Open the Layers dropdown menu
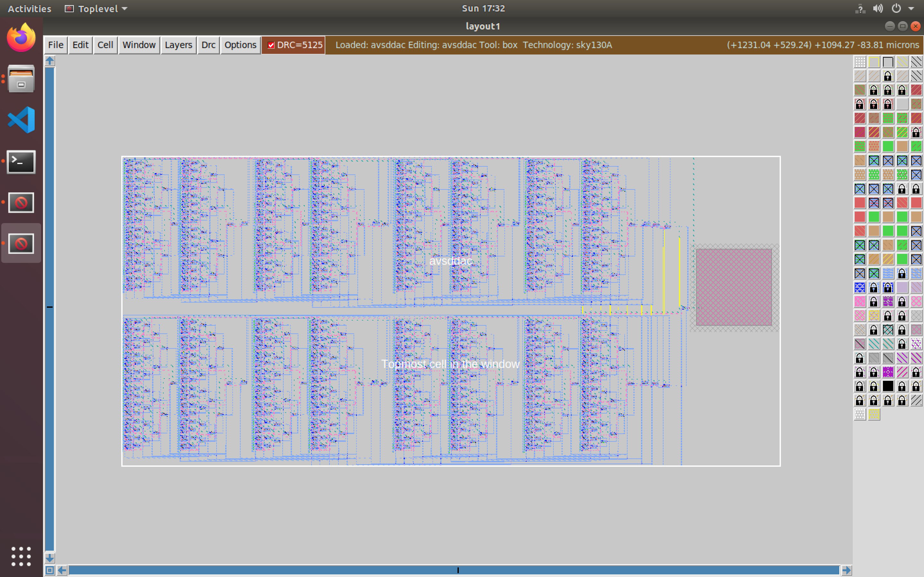924x577 pixels. pos(178,45)
